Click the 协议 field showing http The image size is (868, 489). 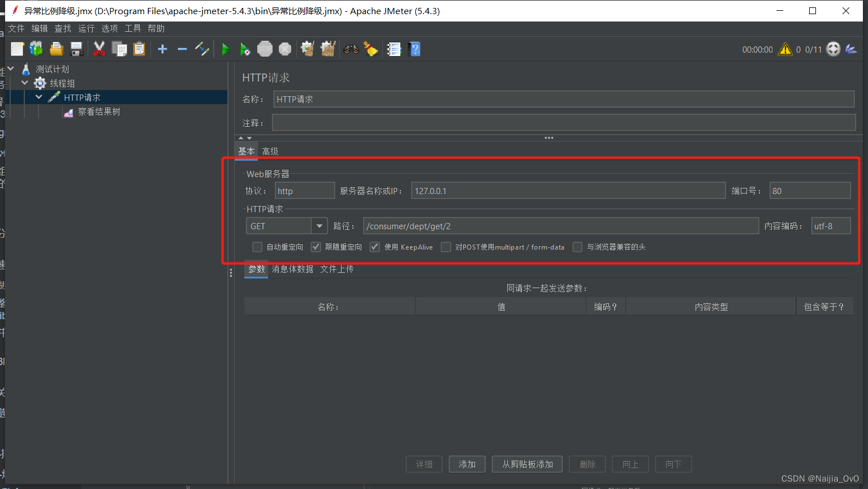pos(305,191)
